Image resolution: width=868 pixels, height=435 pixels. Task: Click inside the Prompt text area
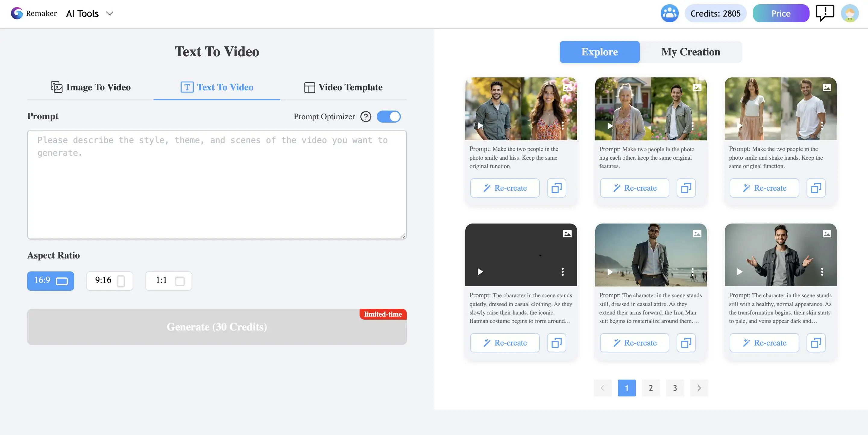click(x=217, y=184)
